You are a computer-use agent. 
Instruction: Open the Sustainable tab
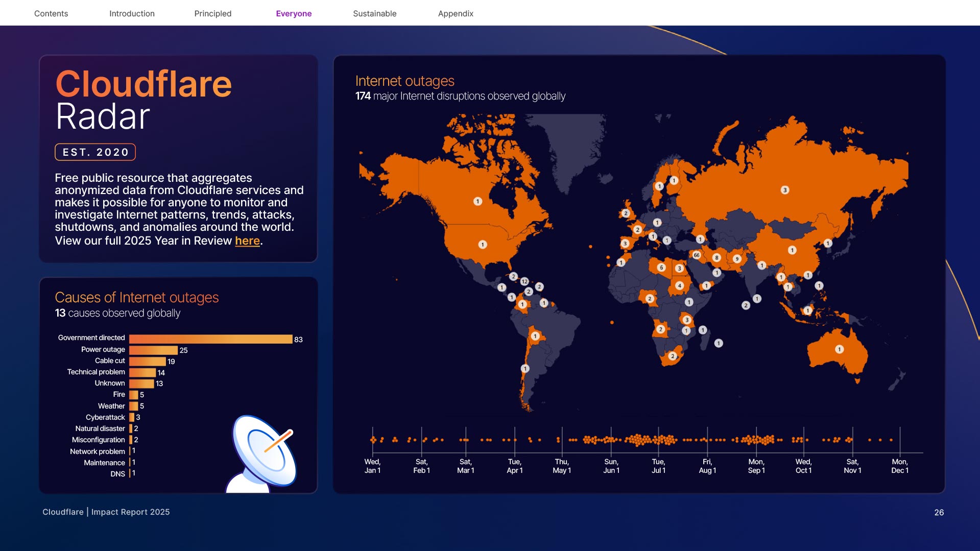click(x=375, y=13)
